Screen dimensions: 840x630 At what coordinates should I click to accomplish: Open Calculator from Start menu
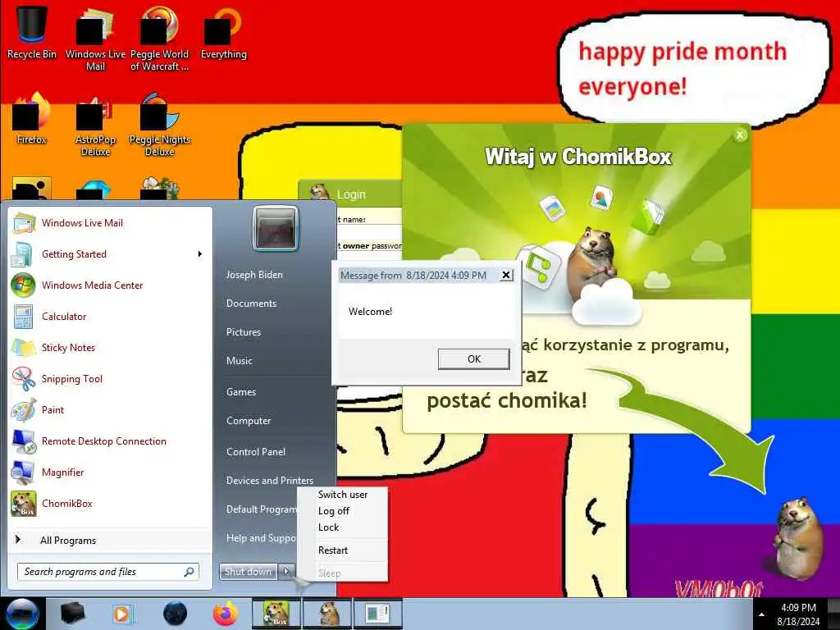(x=111, y=316)
